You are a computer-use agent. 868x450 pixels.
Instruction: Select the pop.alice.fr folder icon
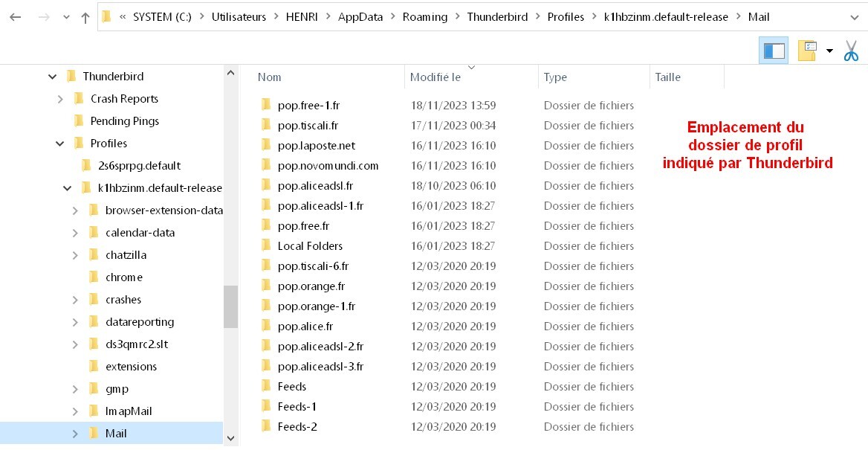point(266,326)
